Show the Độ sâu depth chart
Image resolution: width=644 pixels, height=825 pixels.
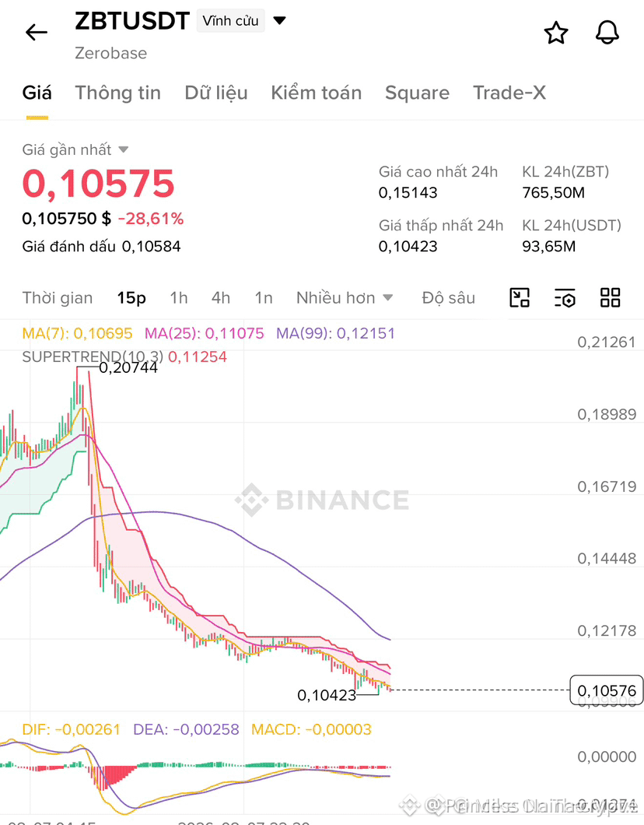pos(449,298)
